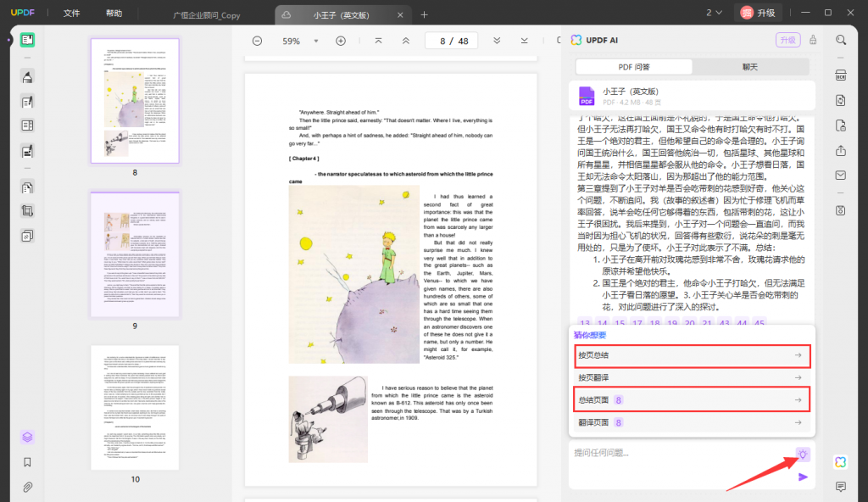
Task: Click page reference chip 13
Action: (x=585, y=323)
